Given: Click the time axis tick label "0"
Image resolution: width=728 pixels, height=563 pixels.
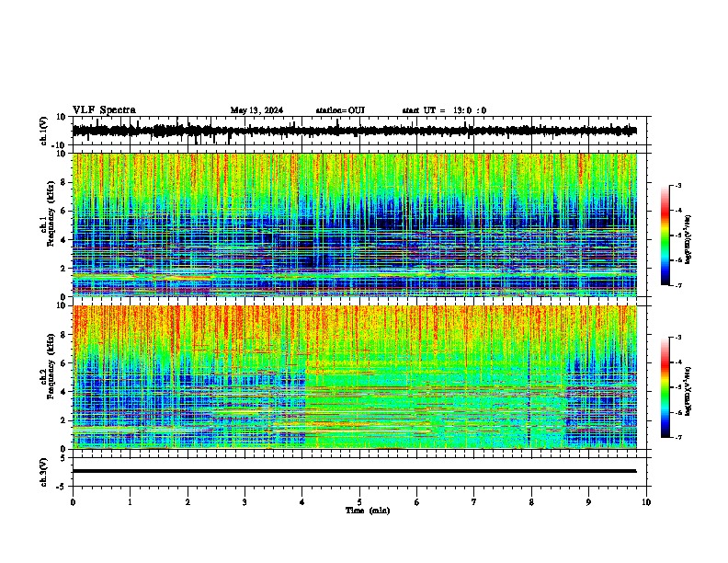Looking at the screenshot, I should tap(73, 502).
